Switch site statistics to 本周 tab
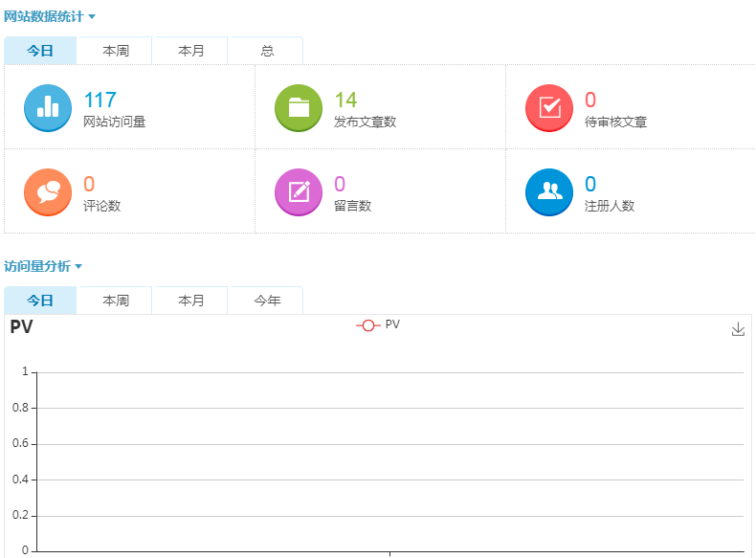 tap(116, 51)
